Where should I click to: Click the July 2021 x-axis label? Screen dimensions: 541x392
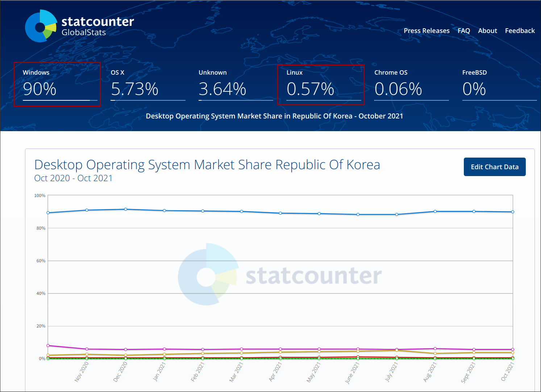tap(391, 372)
